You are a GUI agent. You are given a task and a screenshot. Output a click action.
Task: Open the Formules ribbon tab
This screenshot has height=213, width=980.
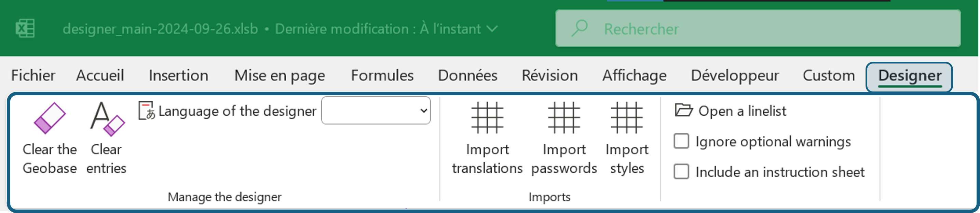[382, 75]
